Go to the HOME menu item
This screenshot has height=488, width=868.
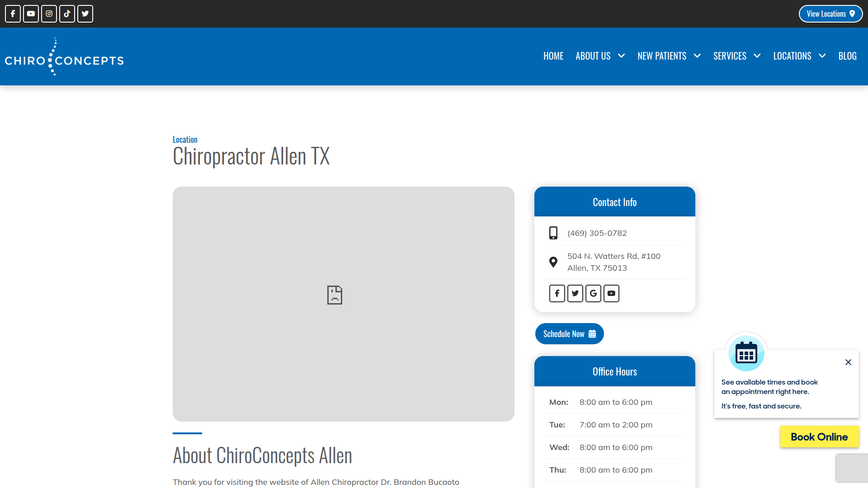click(x=553, y=56)
